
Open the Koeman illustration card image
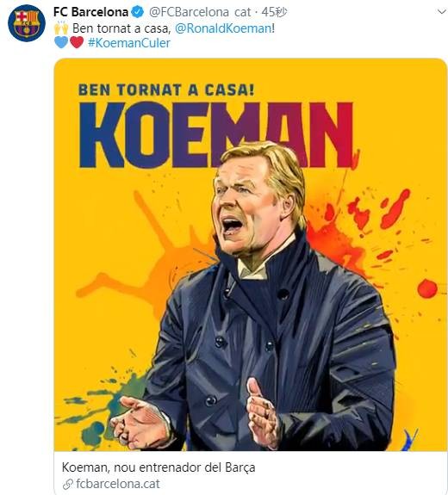click(x=251, y=255)
